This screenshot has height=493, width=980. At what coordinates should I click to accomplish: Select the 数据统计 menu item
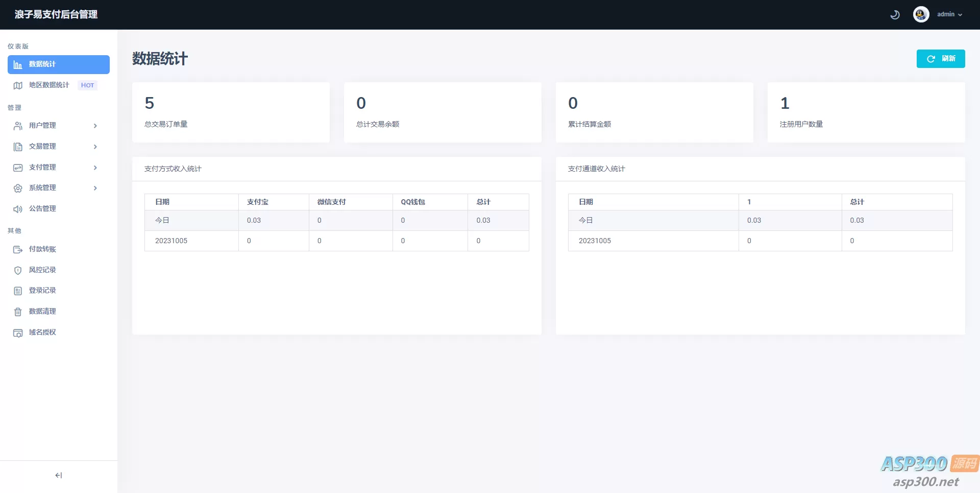59,64
